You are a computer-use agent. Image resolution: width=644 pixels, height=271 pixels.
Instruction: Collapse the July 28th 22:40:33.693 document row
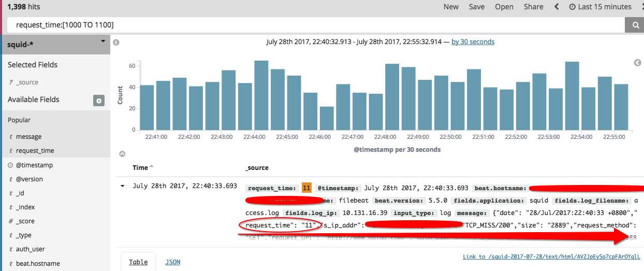tap(123, 186)
